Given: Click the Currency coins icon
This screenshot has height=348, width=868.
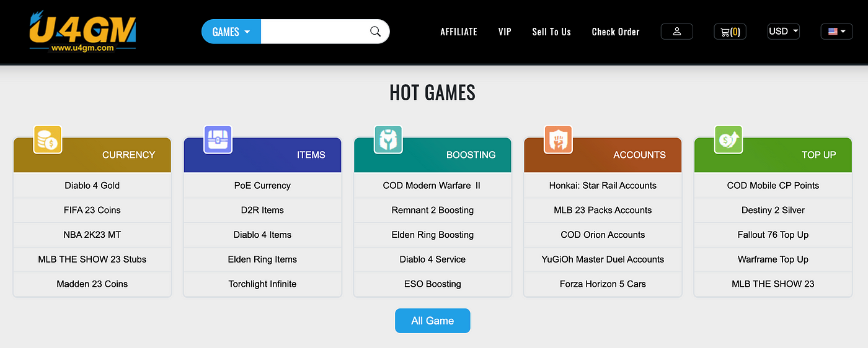Looking at the screenshot, I should [47, 139].
